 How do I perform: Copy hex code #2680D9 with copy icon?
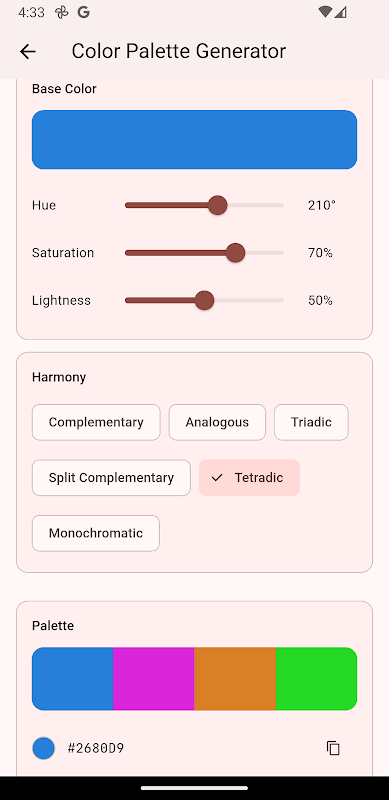tap(333, 748)
